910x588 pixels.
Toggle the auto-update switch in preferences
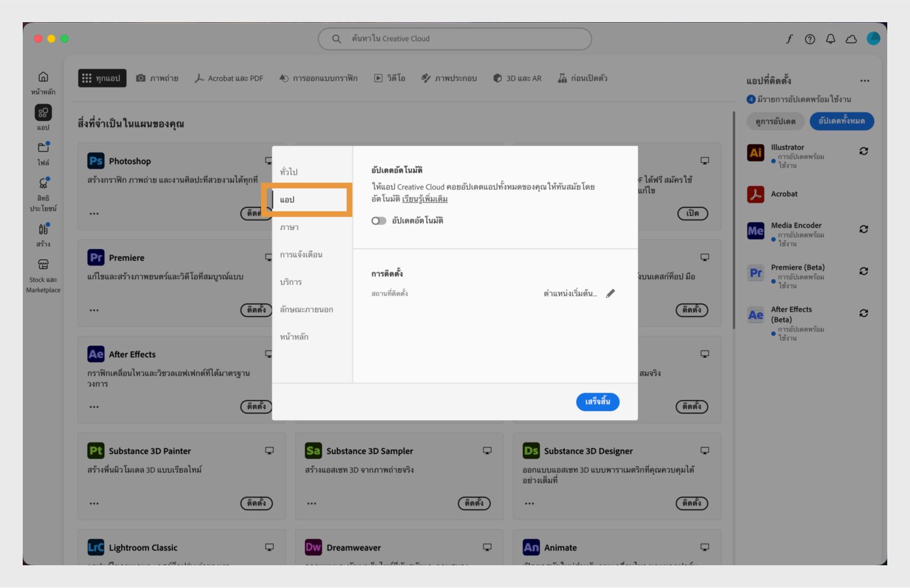click(379, 221)
